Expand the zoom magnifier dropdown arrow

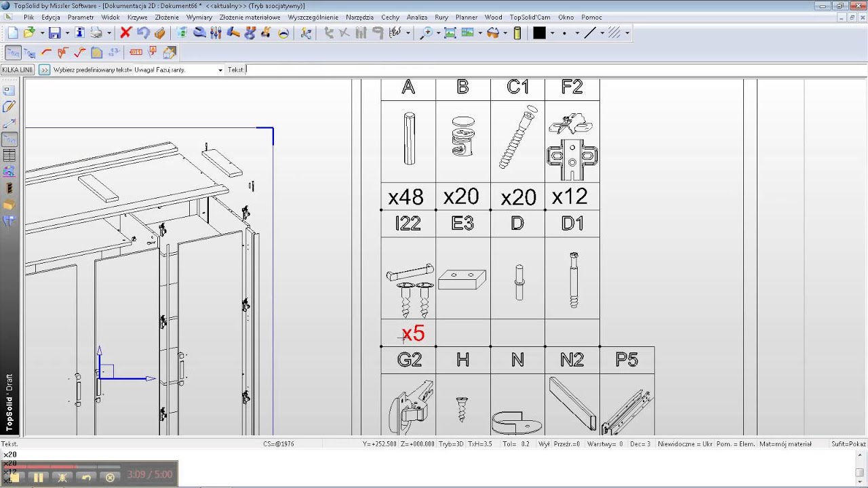click(x=438, y=33)
